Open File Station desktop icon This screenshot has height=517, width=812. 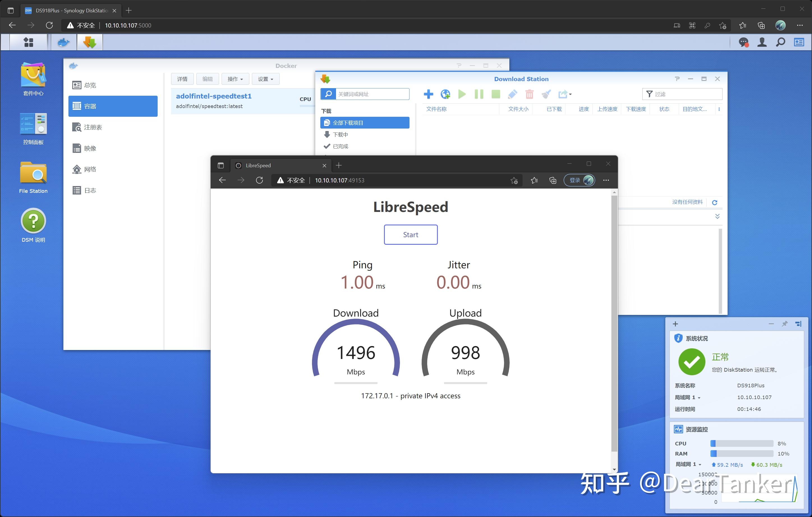click(x=33, y=177)
